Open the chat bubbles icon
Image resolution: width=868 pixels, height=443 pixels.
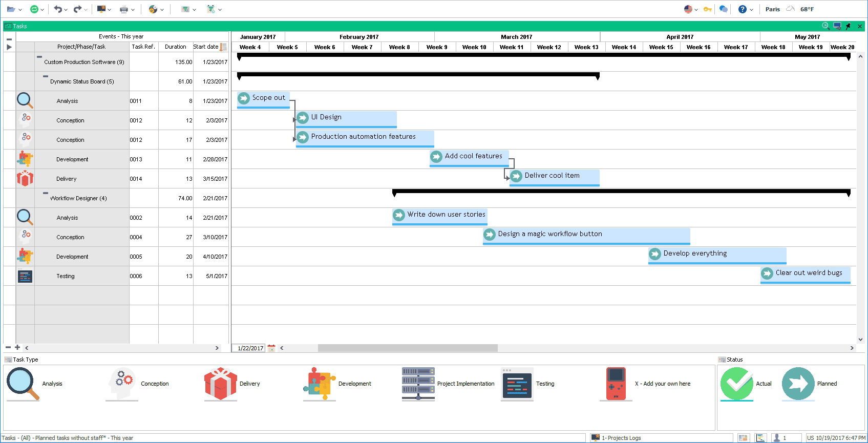[x=724, y=9]
